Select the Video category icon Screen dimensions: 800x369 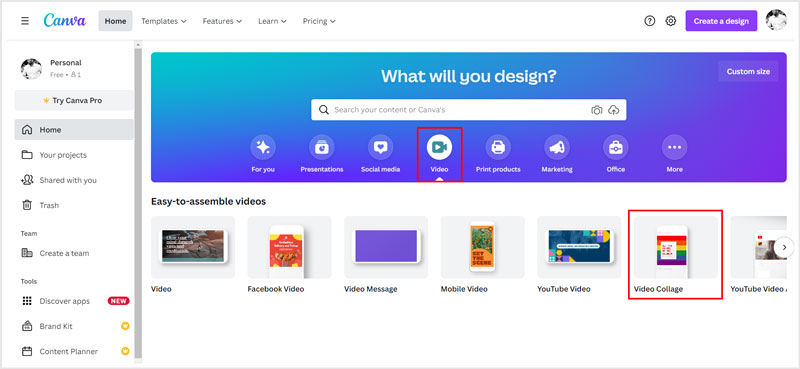point(439,148)
